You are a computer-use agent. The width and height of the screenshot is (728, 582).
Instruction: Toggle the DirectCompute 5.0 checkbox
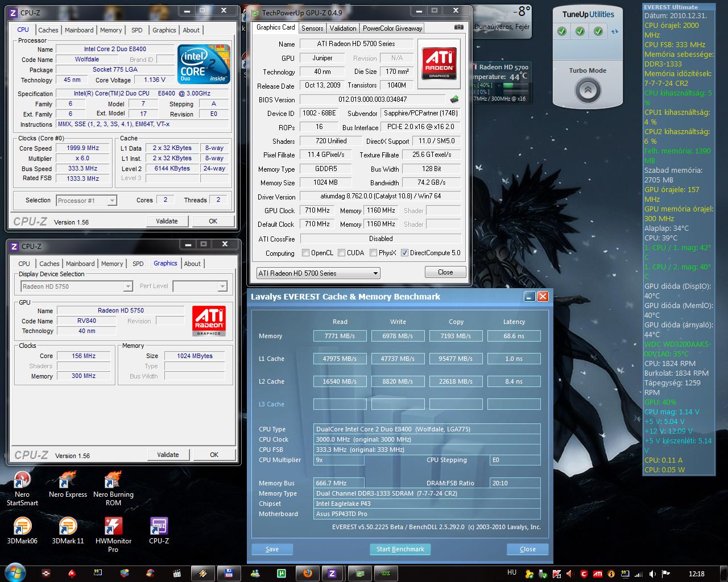[405, 253]
